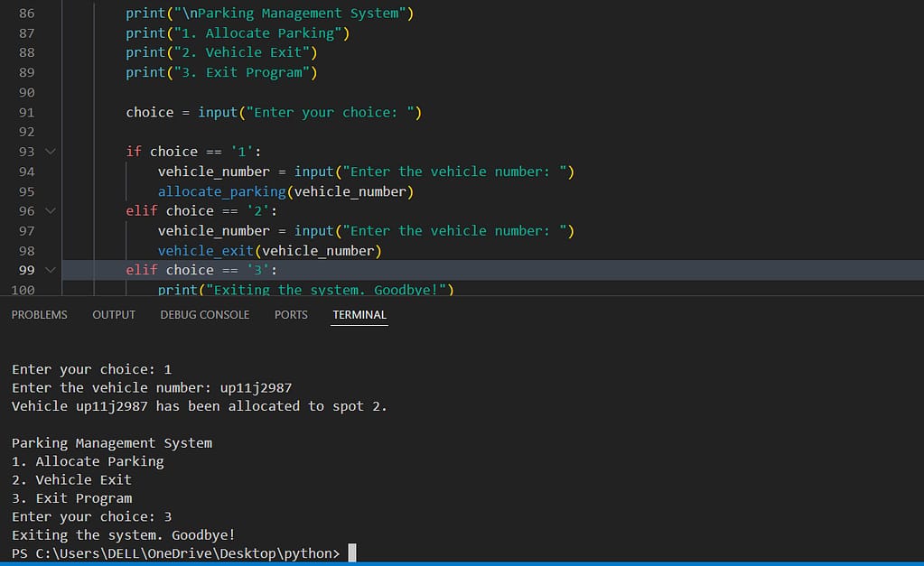Collapse the elif block at line 99
The image size is (924, 566).
point(50,269)
